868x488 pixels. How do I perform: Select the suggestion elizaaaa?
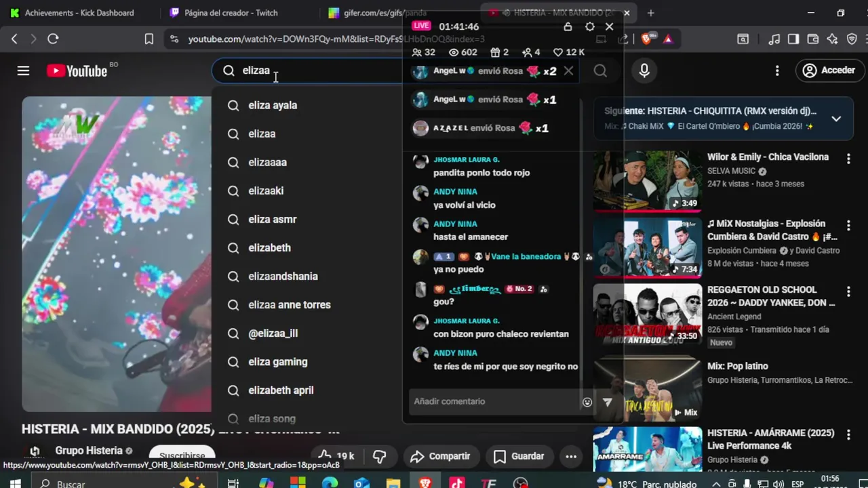pos(307,162)
